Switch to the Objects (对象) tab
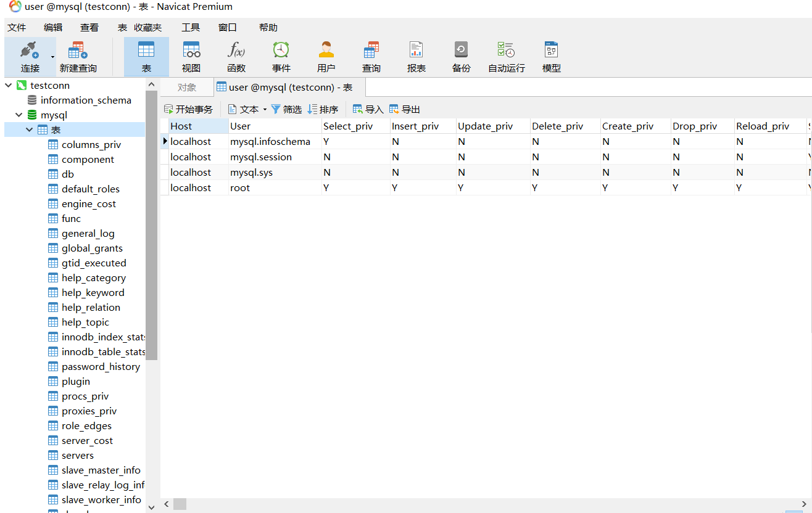 187,87
